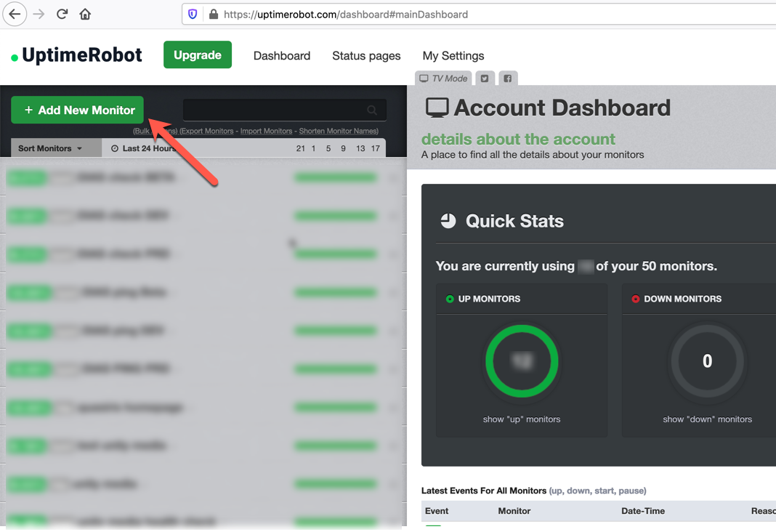
Task: Click the padlock site security icon
Action: click(214, 15)
